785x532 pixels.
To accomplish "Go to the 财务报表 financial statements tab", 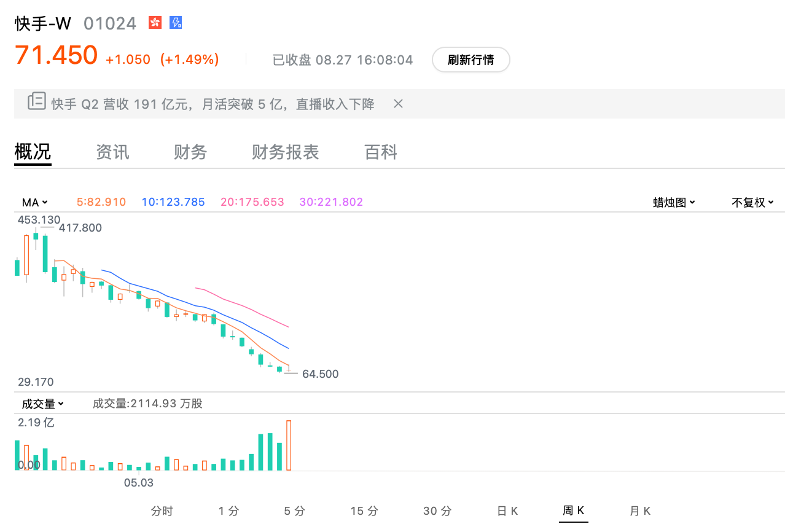I will pos(285,152).
